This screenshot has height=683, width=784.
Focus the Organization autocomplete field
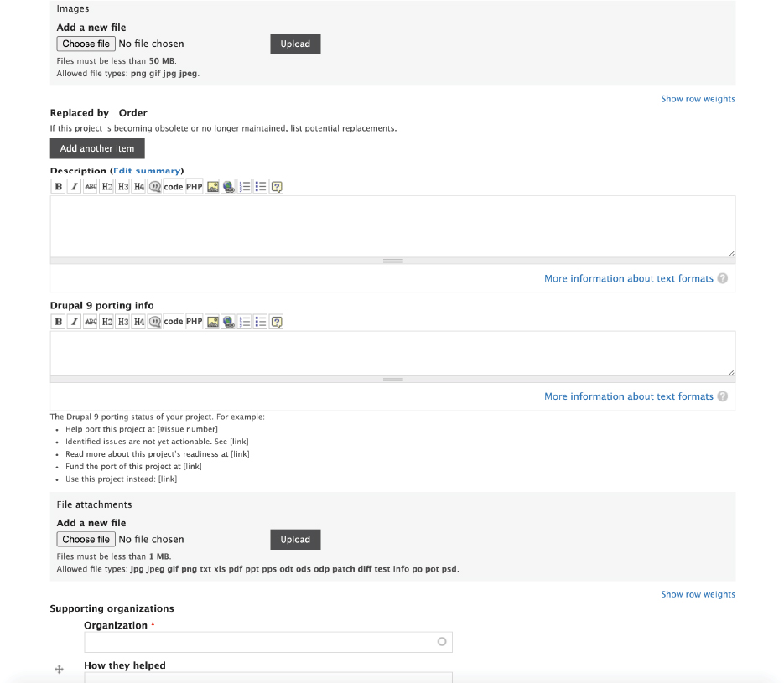[268, 642]
